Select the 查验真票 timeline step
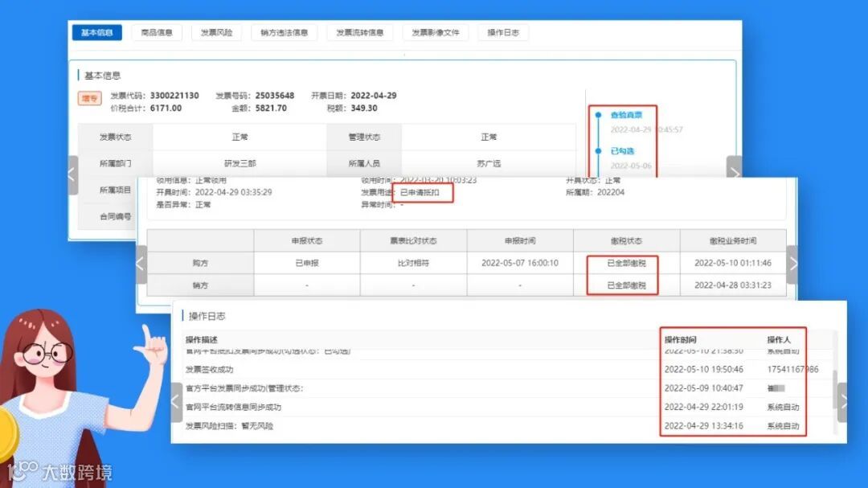 click(x=626, y=115)
